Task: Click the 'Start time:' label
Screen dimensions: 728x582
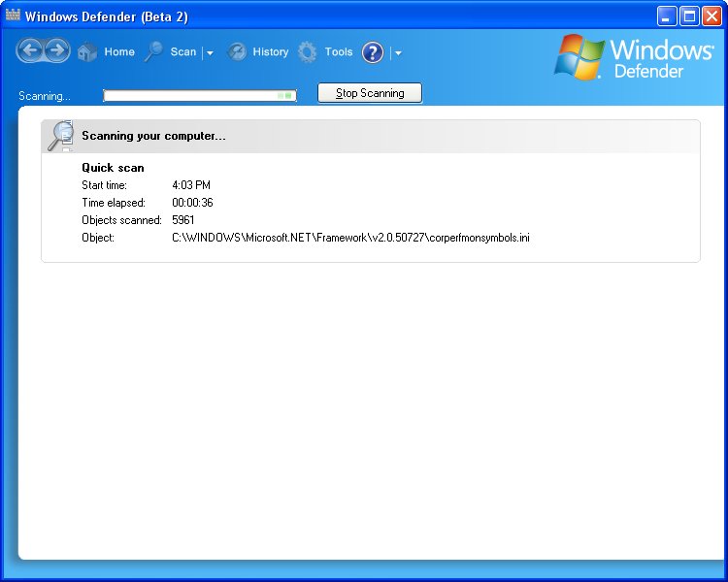Action: click(104, 185)
